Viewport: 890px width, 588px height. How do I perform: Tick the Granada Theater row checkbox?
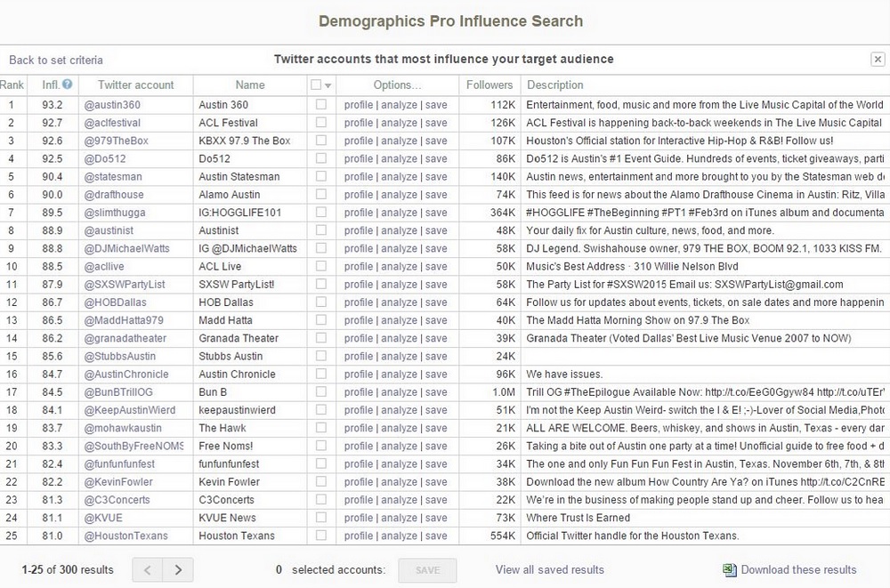321,338
